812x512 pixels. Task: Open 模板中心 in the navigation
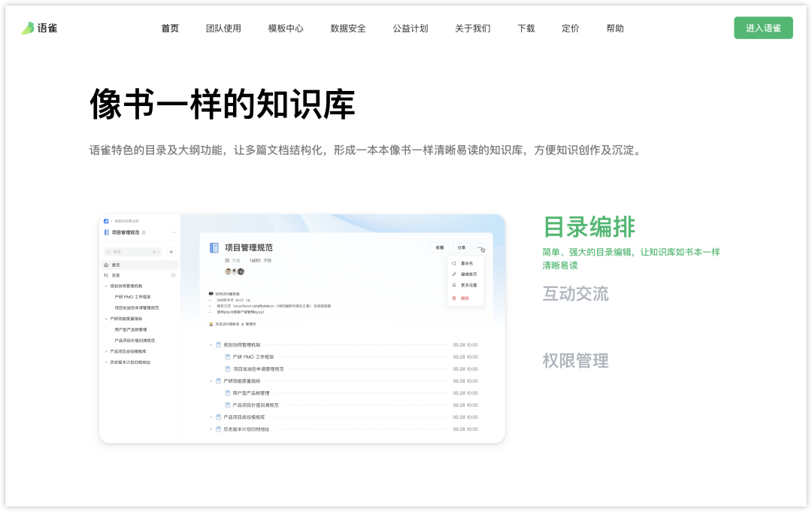point(286,29)
